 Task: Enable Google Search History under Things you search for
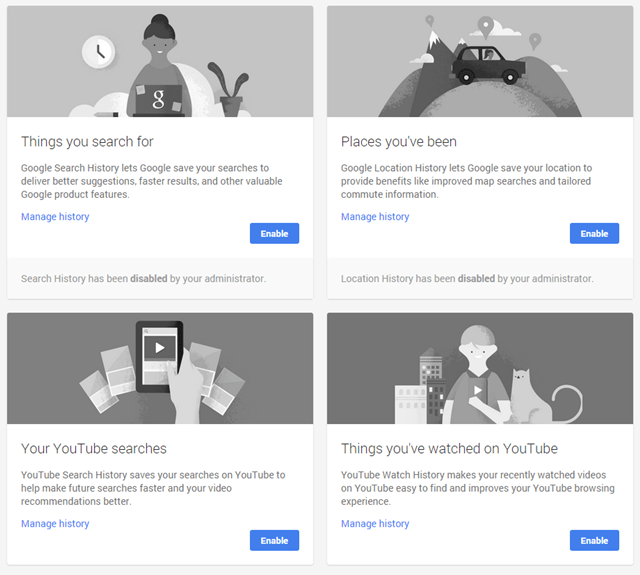(274, 233)
